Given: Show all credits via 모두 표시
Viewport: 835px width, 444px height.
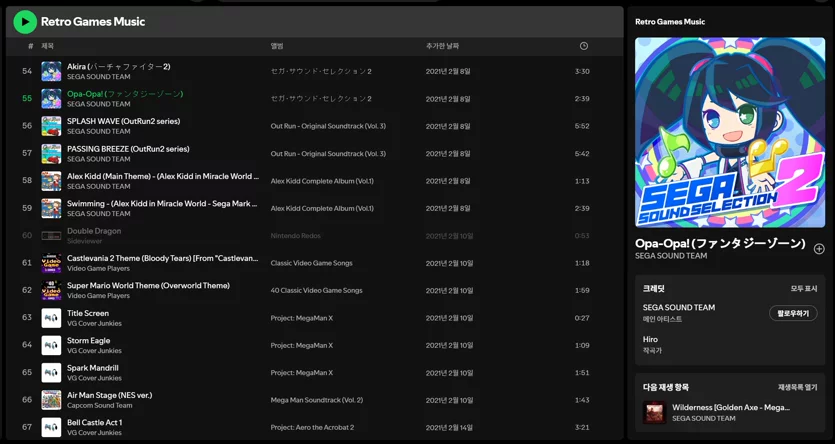Looking at the screenshot, I should click(804, 289).
